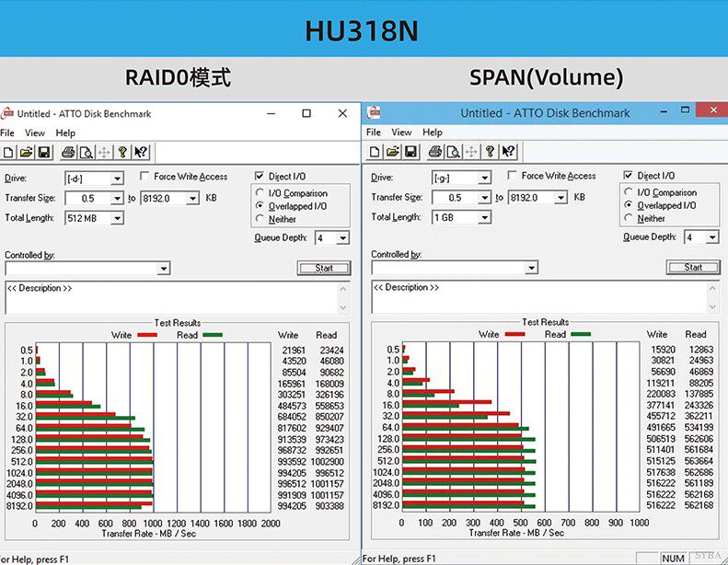
Task: Open Transfer Size 0.5 dropdown in SPAN window
Action: pyautogui.click(x=484, y=198)
